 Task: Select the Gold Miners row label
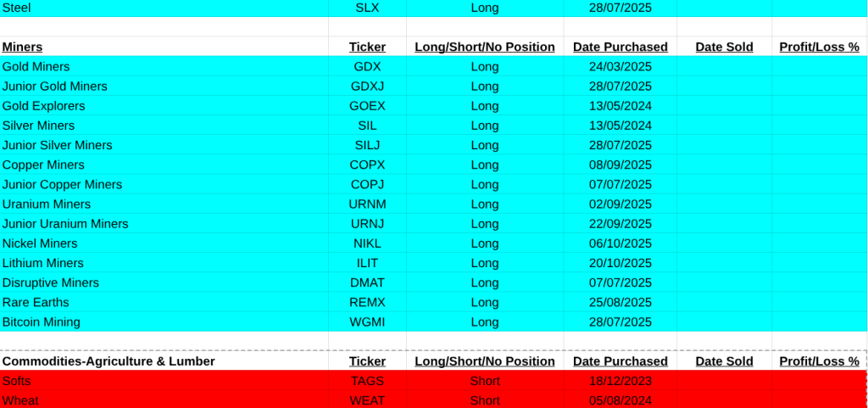[36, 66]
